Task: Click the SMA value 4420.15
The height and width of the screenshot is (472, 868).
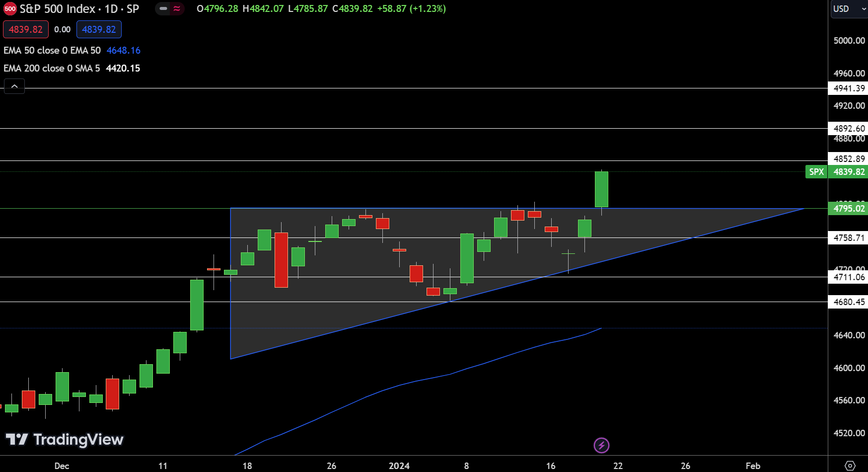Action: point(123,68)
